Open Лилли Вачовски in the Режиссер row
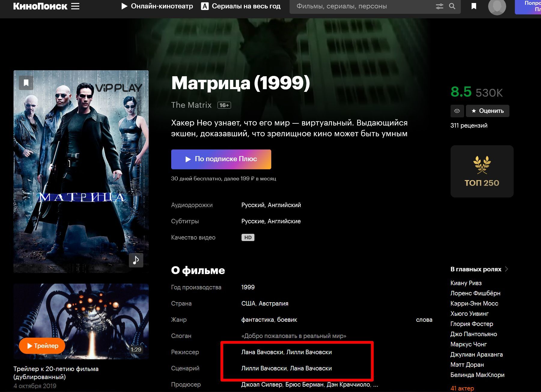The height and width of the screenshot is (392, 541). tap(309, 352)
